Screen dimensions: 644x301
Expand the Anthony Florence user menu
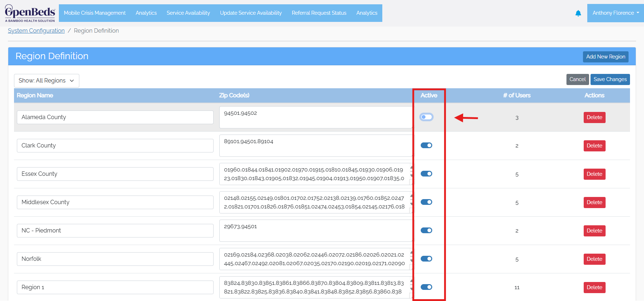tap(615, 13)
